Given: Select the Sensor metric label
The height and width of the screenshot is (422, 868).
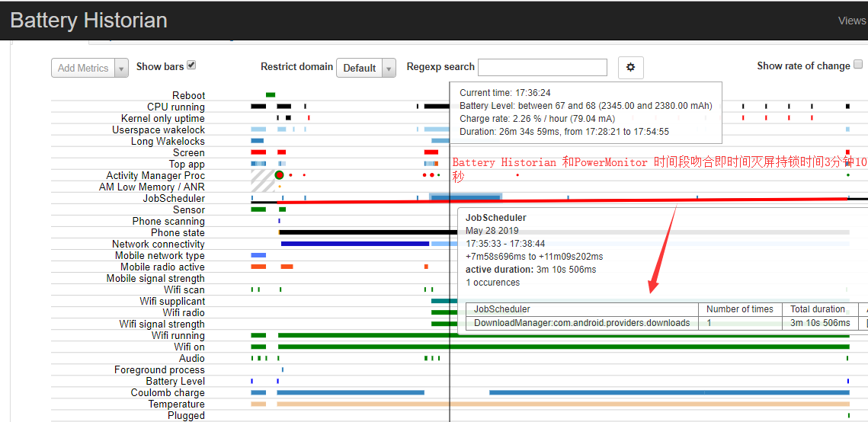Looking at the screenshot, I should coord(189,209).
